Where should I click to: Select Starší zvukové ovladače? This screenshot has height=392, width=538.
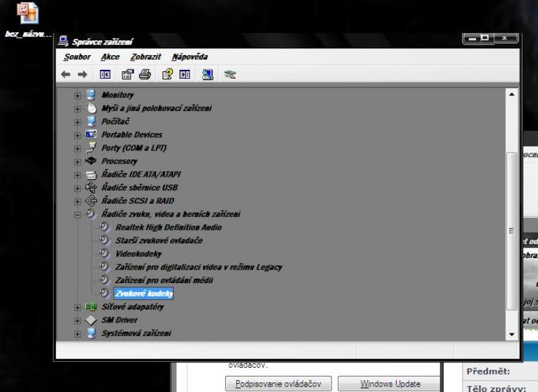click(159, 241)
